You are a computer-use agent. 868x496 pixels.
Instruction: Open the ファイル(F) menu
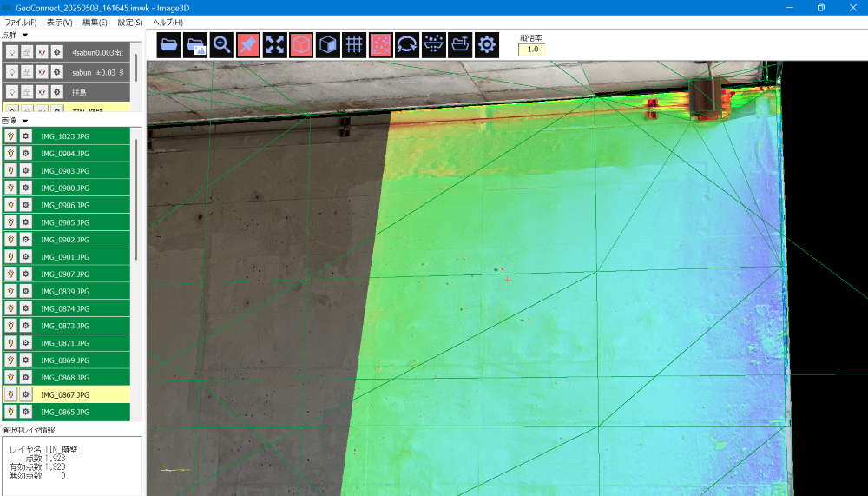pos(21,22)
